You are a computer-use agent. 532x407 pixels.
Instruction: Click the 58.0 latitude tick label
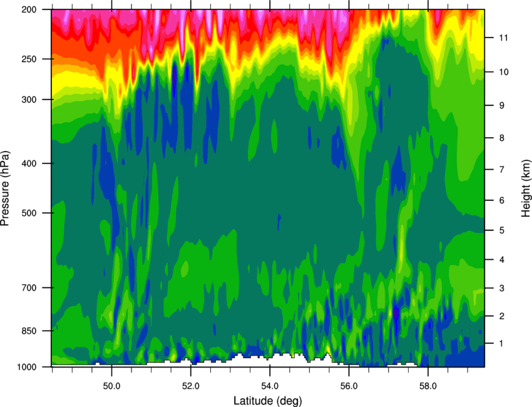[x=428, y=386]
